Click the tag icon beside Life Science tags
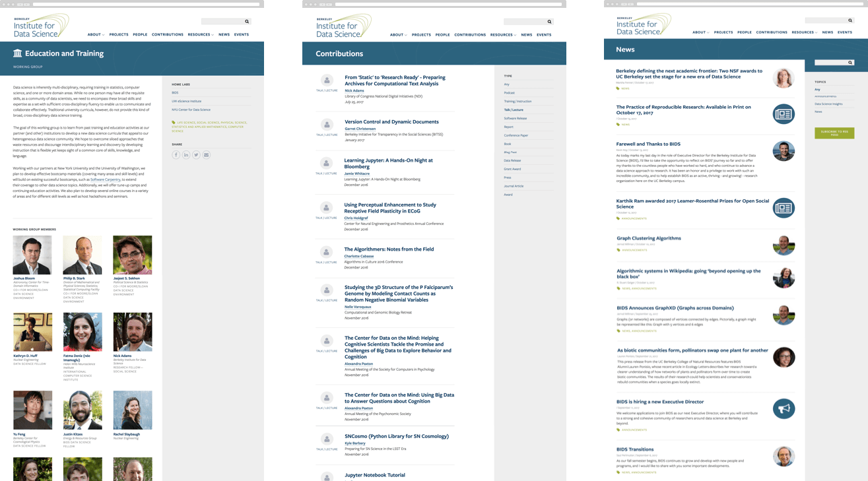Image resolution: width=868 pixels, height=481 pixels. tap(174, 123)
